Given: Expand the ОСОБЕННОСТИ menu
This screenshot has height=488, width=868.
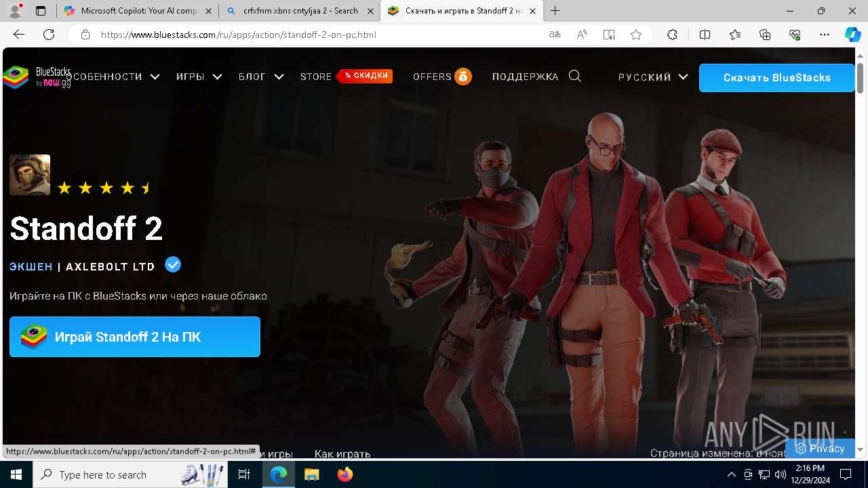Looking at the screenshot, I should 113,77.
